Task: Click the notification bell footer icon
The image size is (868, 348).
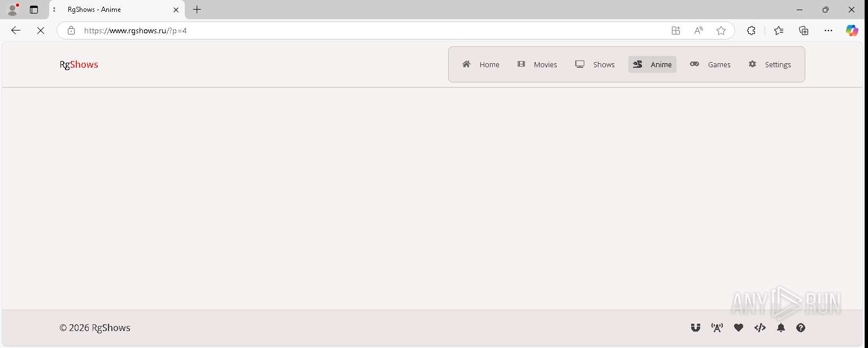Action: coord(781,328)
